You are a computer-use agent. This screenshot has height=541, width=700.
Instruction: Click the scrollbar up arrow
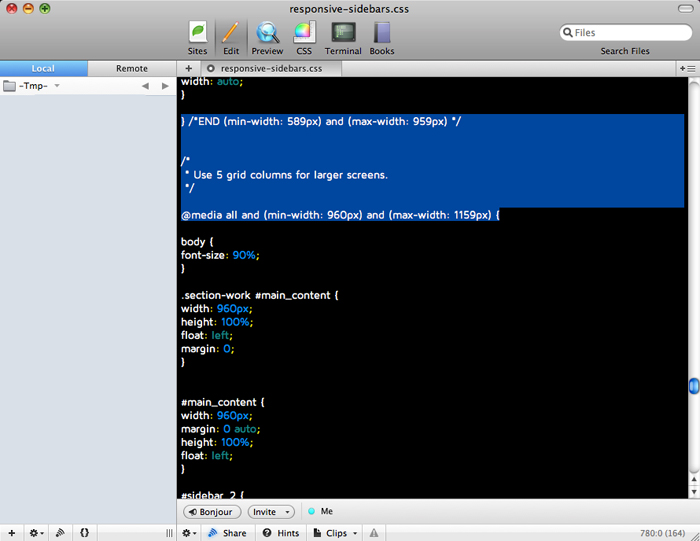point(694,480)
